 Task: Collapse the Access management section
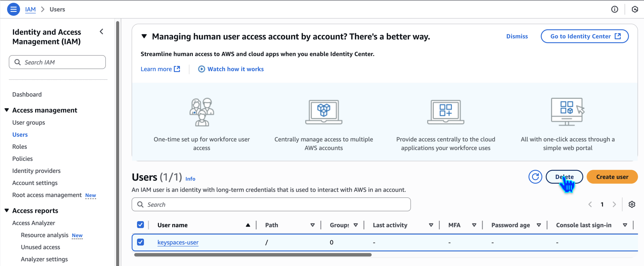7,110
